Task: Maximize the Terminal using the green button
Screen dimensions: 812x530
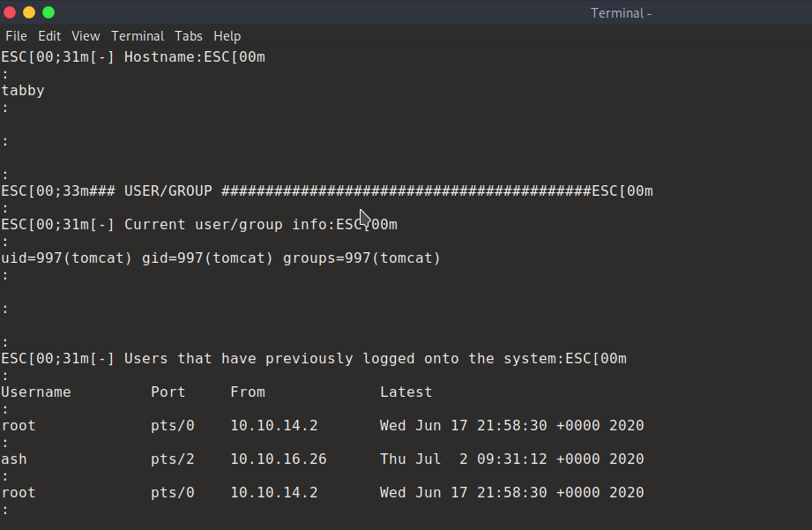Action: pos(48,12)
